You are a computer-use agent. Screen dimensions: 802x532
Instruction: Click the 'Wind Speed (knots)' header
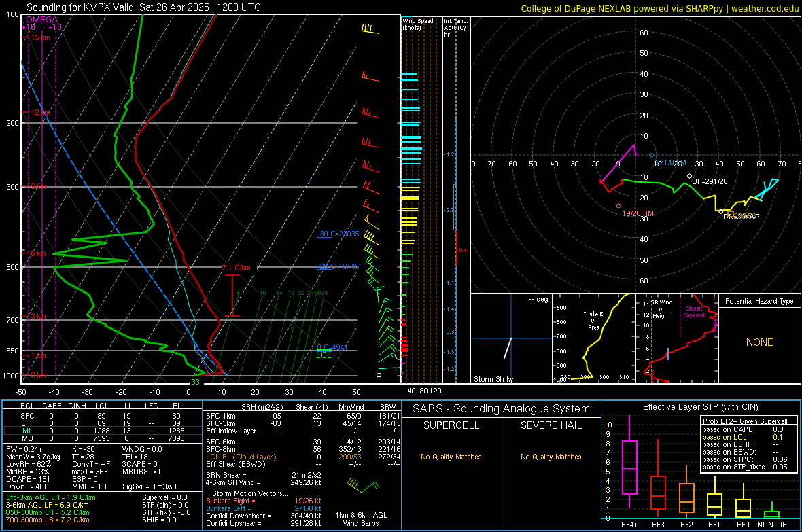click(x=417, y=24)
